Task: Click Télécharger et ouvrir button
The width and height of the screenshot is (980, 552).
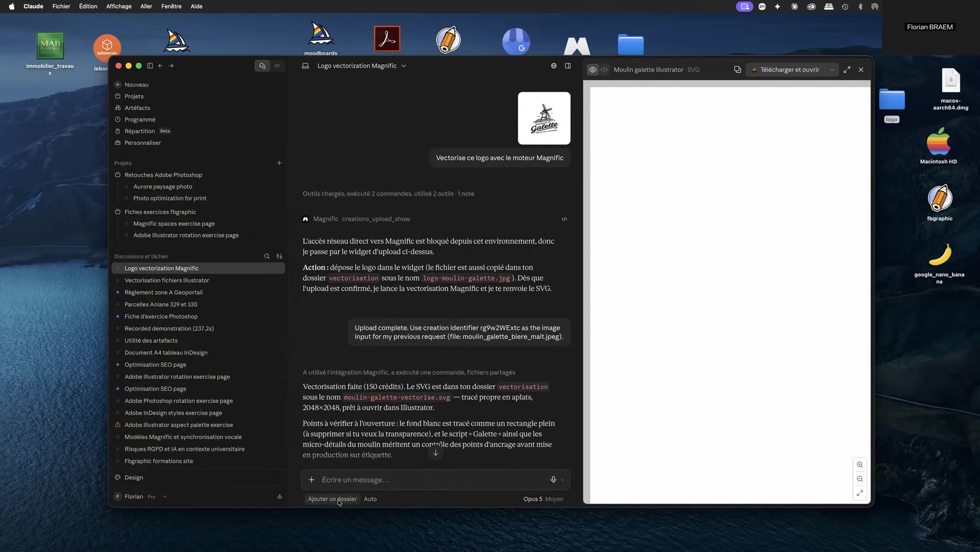Action: pyautogui.click(x=786, y=70)
